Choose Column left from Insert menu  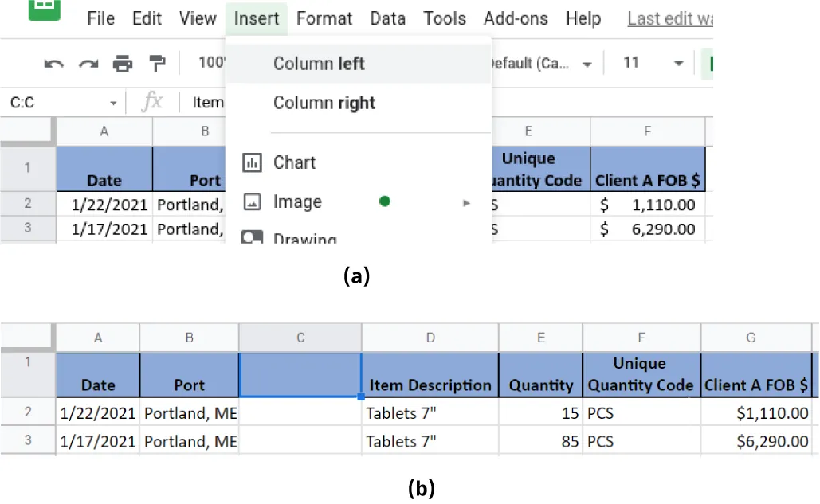click(319, 63)
